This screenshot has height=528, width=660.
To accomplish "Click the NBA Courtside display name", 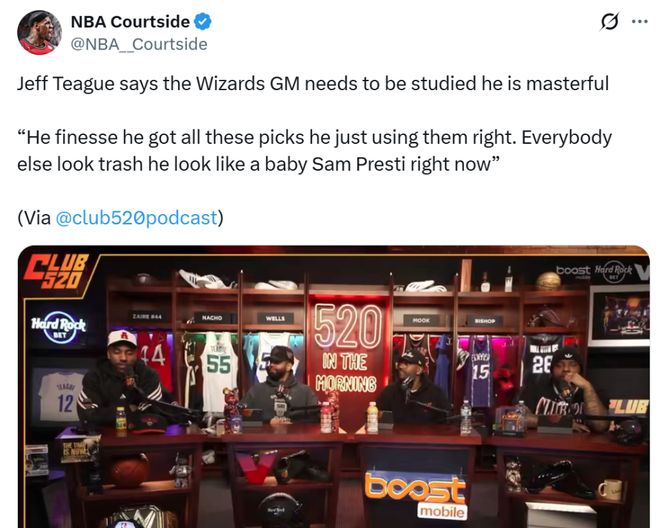I will click(130, 21).
